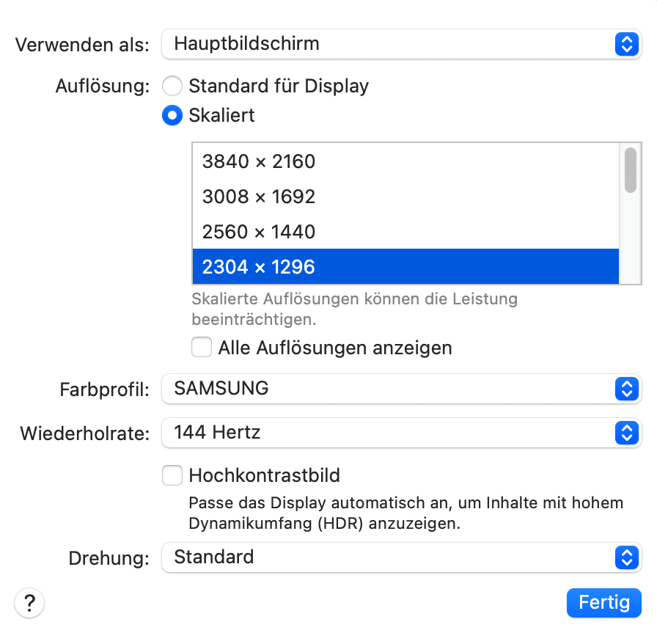657x644 pixels.
Task: Expand the 144 Hertz refresh rate dropdown
Action: coord(389,433)
